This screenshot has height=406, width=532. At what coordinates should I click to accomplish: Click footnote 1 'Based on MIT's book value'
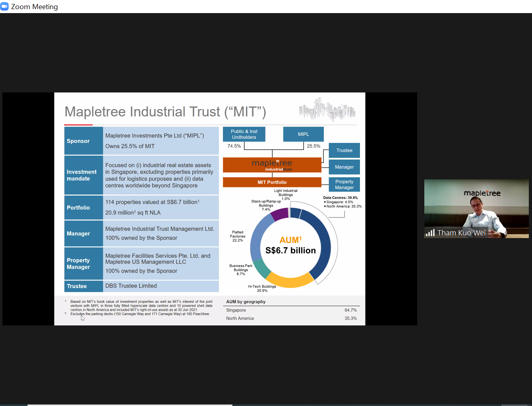(141, 306)
